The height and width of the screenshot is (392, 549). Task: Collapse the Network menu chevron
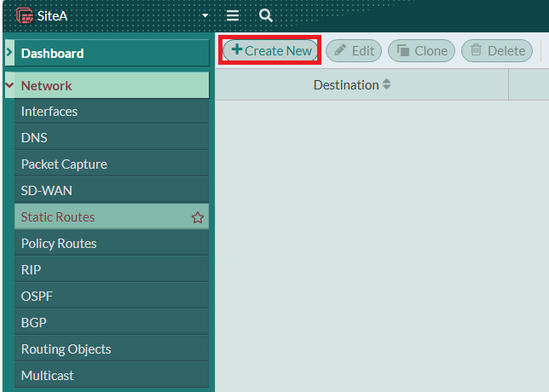(9, 85)
